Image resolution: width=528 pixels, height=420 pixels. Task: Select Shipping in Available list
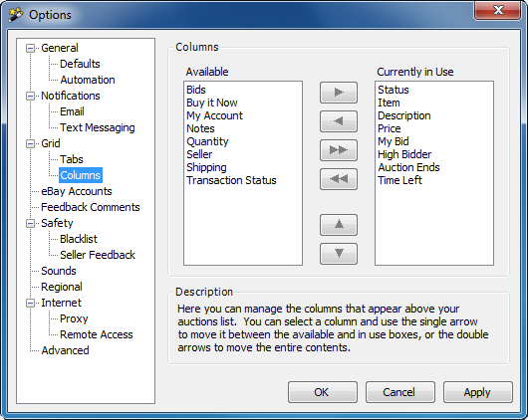pyautogui.click(x=206, y=167)
